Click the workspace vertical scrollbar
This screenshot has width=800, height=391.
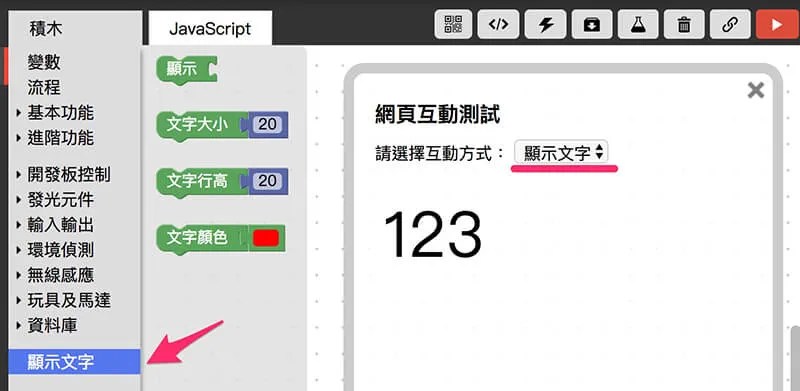(x=795, y=357)
